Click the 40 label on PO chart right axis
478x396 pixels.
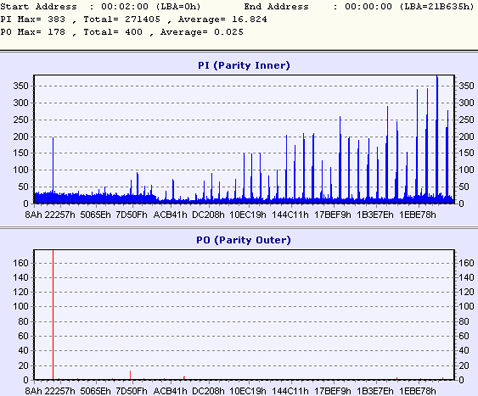(464, 351)
